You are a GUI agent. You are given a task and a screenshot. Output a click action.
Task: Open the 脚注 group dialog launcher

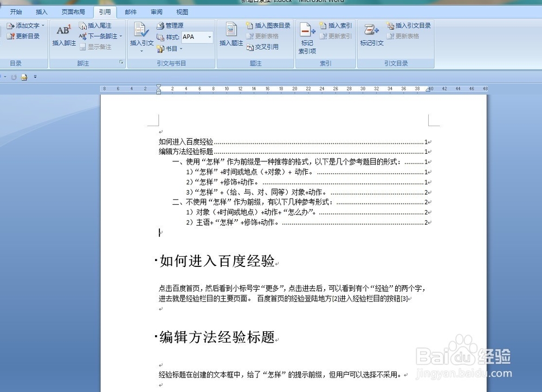pos(121,62)
